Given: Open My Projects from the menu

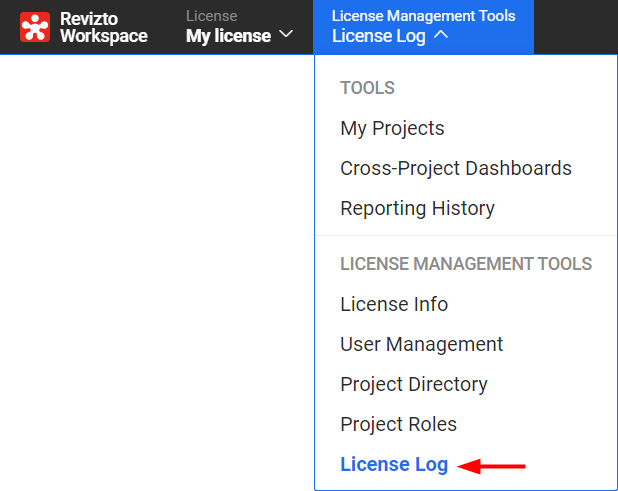Looking at the screenshot, I should [x=392, y=128].
